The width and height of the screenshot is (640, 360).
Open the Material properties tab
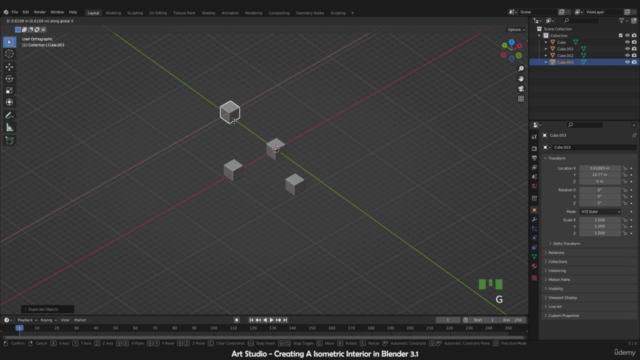click(534, 266)
